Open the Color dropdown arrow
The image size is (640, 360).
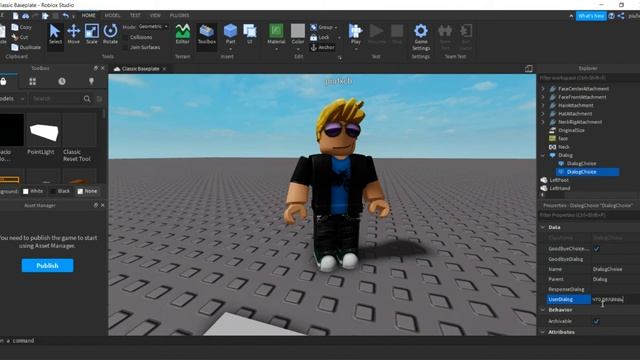click(x=298, y=49)
